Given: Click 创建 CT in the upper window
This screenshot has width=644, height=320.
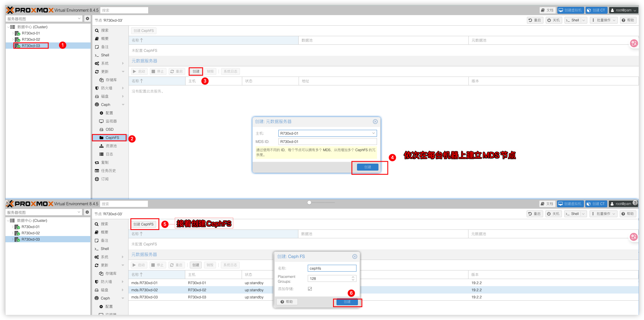Looking at the screenshot, I should coord(596,10).
